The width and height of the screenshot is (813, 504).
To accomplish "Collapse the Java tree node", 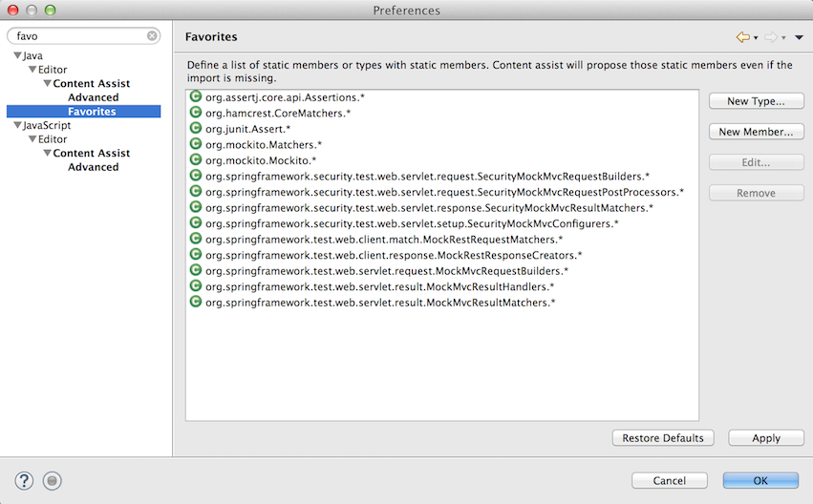I will tap(17, 55).
